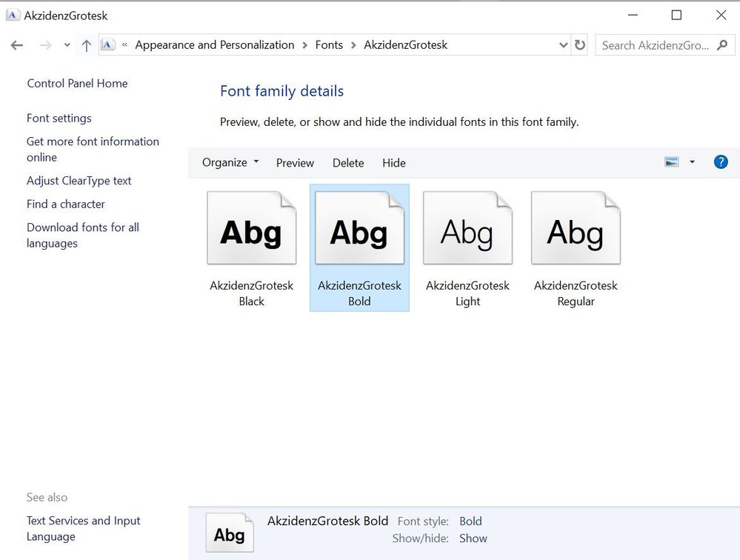Click Fonts in the breadcrumb path

click(x=329, y=45)
